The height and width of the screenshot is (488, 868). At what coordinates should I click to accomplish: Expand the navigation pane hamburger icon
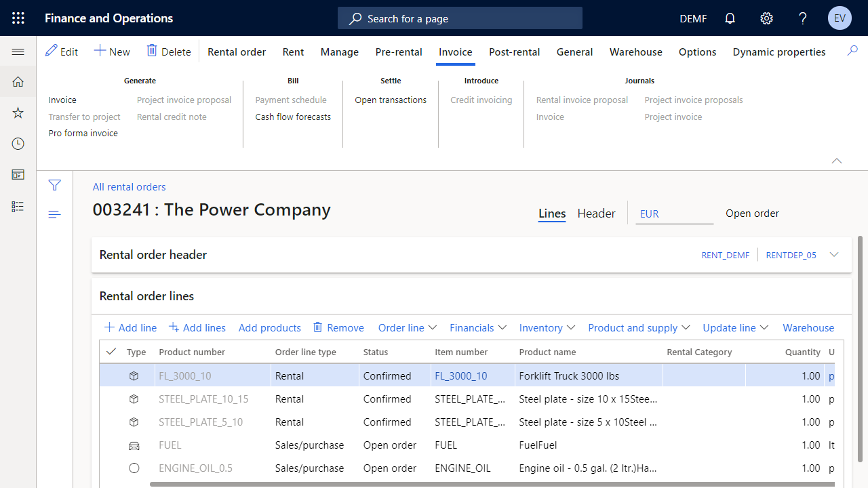[x=18, y=52]
